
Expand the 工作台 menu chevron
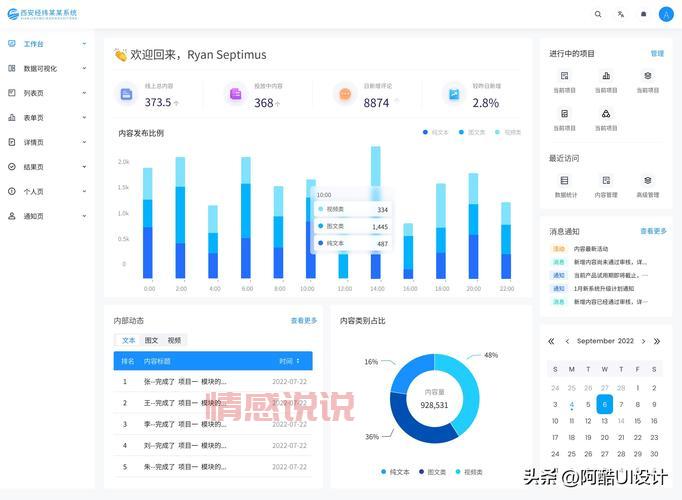[x=84, y=43]
